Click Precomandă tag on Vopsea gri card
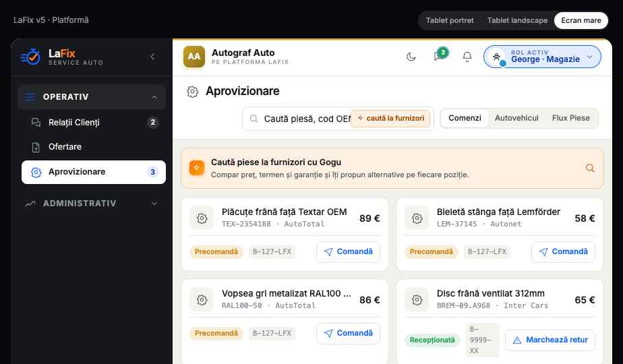The image size is (623, 364). click(x=216, y=334)
